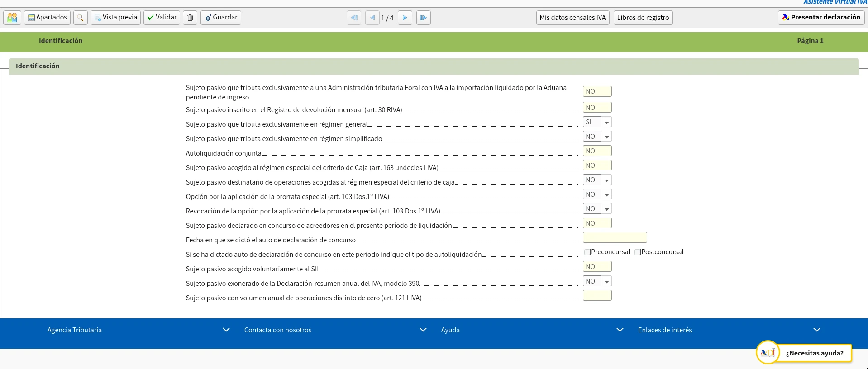Open the Apartados sections list
The width and height of the screenshot is (868, 369).
[47, 18]
